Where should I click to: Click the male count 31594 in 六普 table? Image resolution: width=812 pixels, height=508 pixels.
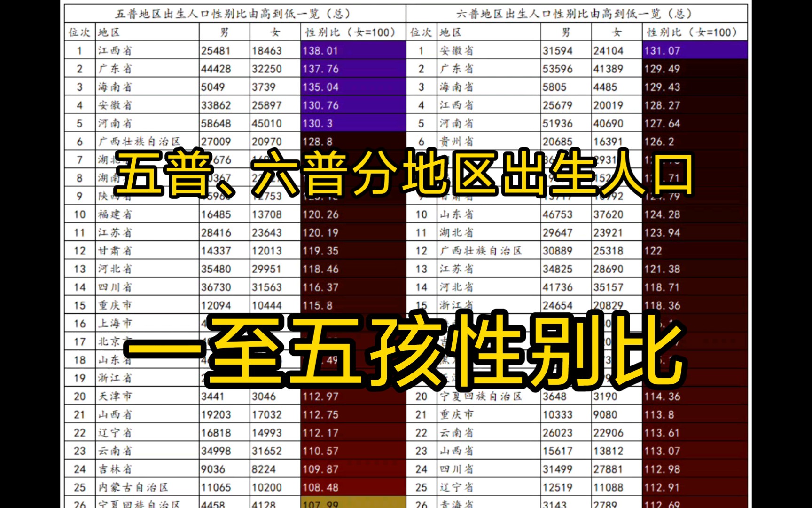(557, 51)
